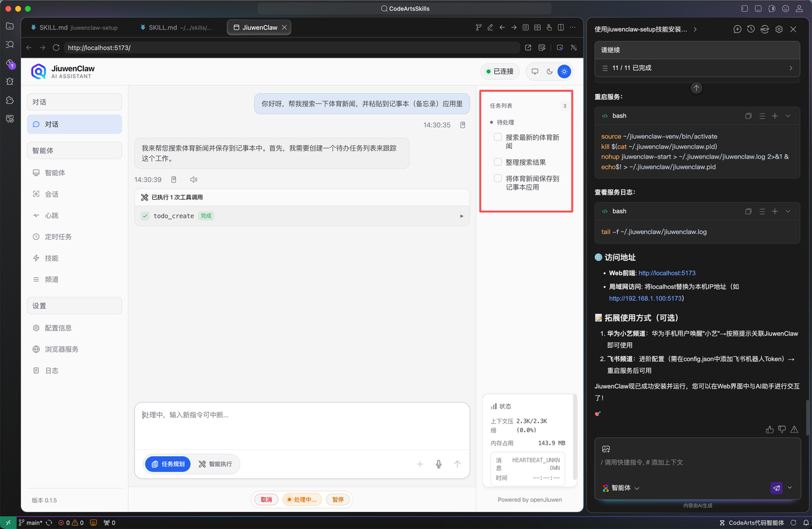The height and width of the screenshot is (529, 812).
Task: Open the file explorer icon in the activity bar
Action: [10, 26]
